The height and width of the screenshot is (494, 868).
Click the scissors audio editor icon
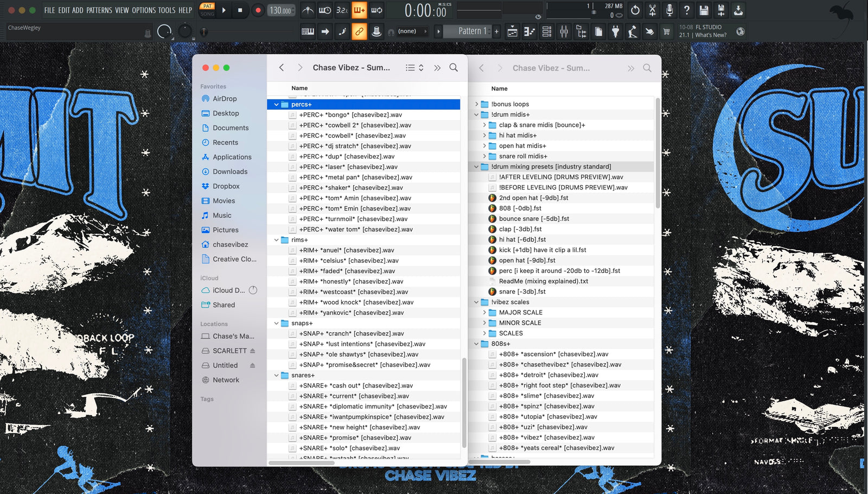653,10
